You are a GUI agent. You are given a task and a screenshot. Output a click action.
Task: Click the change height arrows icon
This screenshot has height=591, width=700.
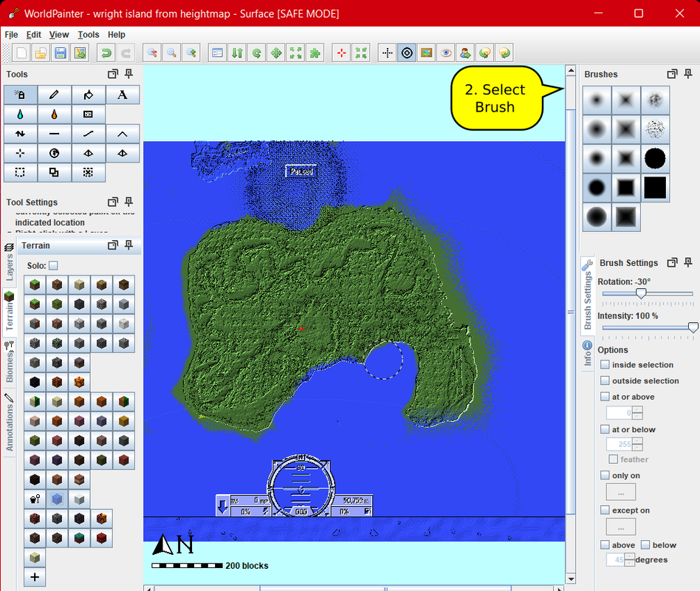point(237,52)
